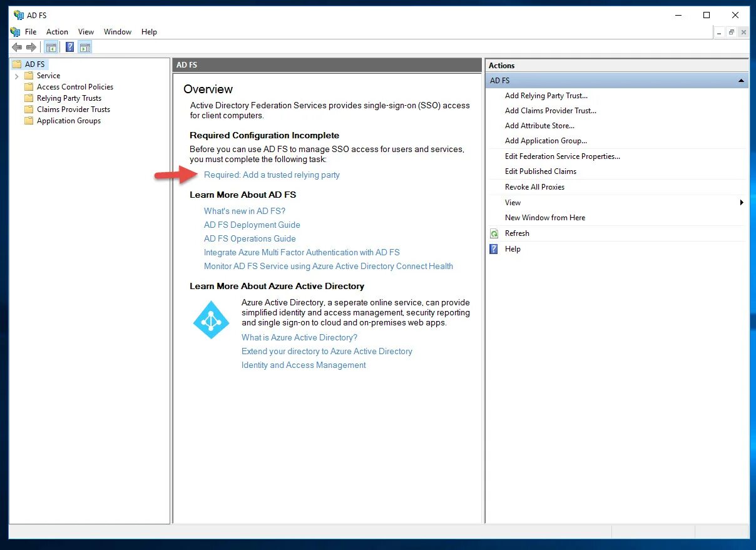Image resolution: width=756 pixels, height=550 pixels.
Task: Click Learn More About AD FS heading
Action: click(x=243, y=195)
